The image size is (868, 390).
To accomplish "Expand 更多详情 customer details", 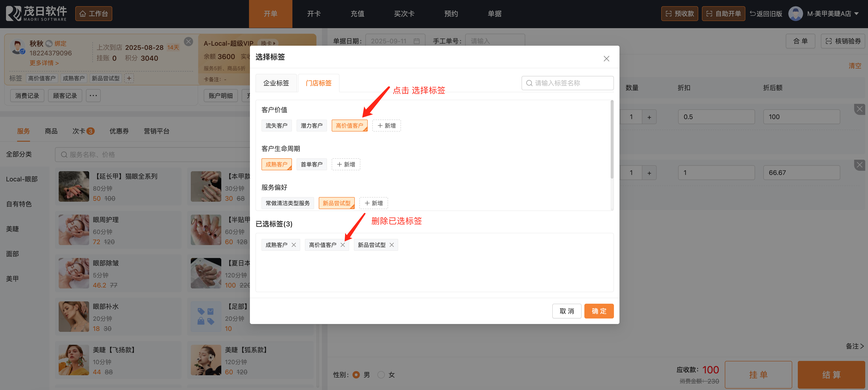I will [44, 63].
